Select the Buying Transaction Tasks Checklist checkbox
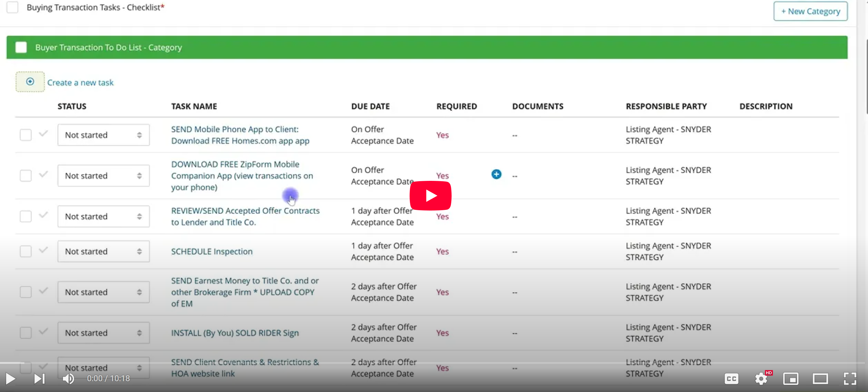 tap(12, 7)
